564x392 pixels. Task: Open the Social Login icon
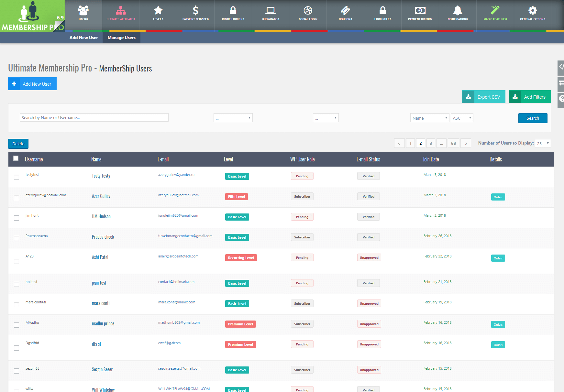click(308, 10)
